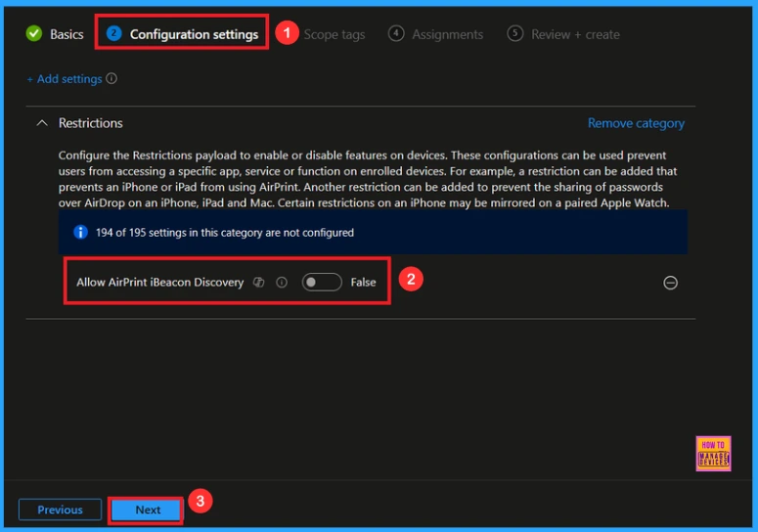Click the Restrictions category heading text

(x=91, y=123)
